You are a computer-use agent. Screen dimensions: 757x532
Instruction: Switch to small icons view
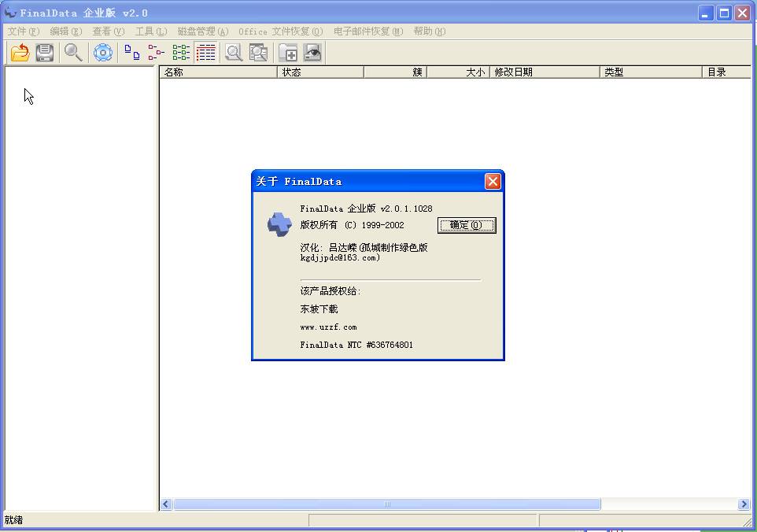157,53
